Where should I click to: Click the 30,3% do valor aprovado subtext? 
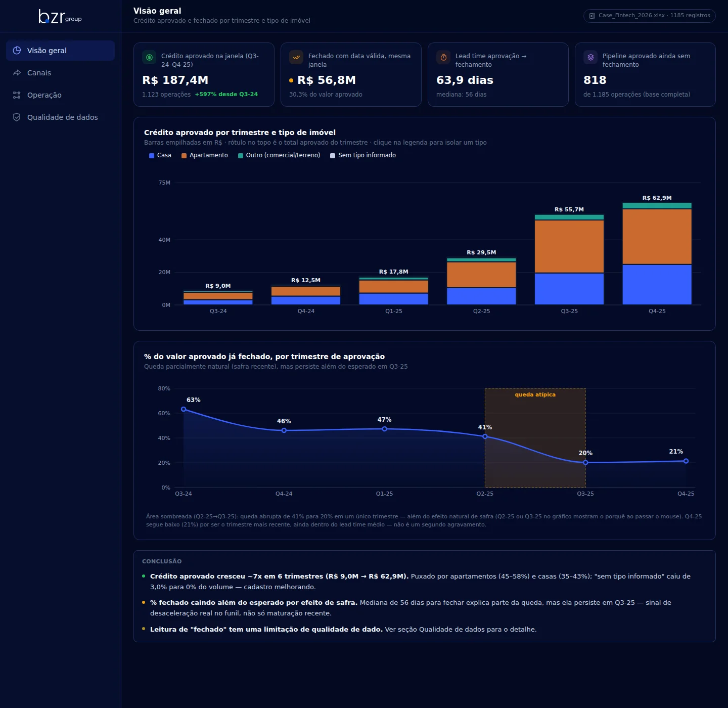[326, 95]
